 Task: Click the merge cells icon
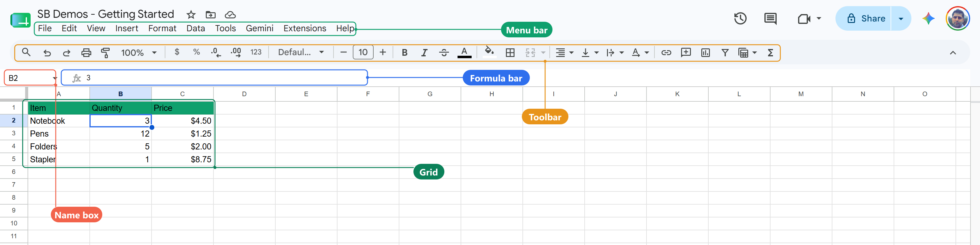click(530, 52)
